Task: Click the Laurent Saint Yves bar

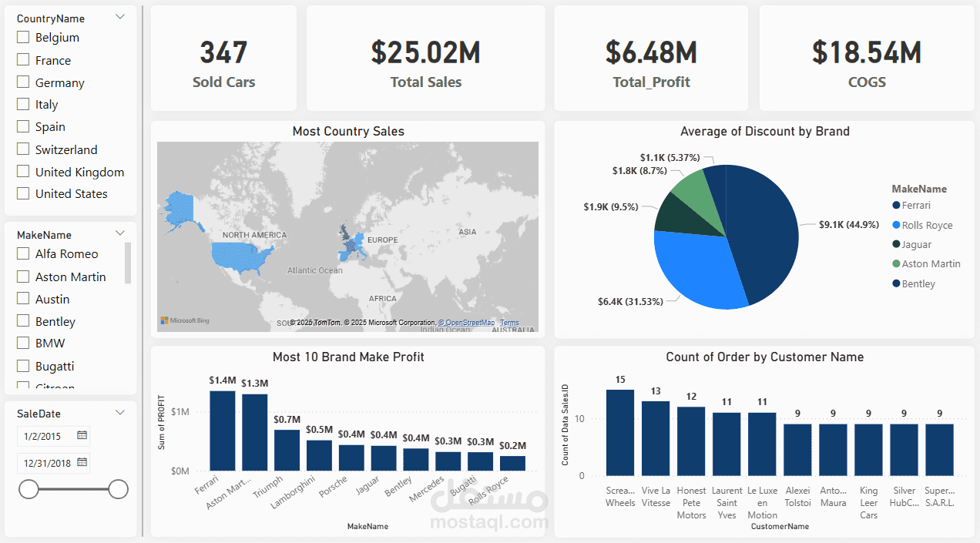Action: [727, 444]
